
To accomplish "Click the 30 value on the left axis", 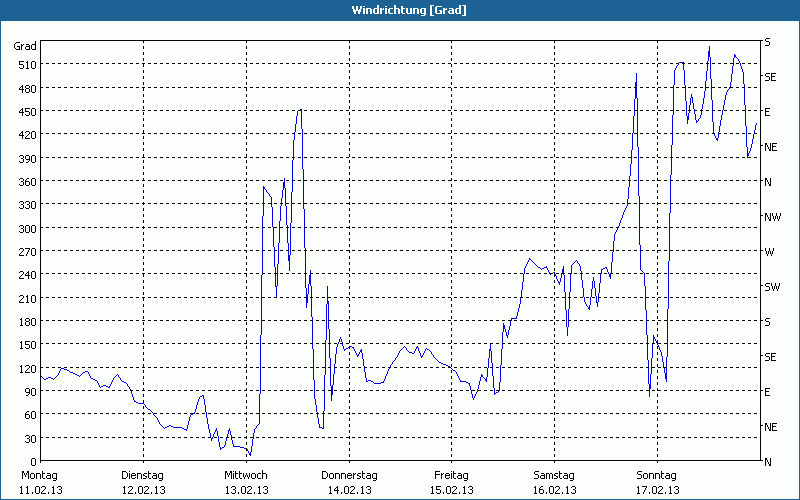I will click(31, 439).
